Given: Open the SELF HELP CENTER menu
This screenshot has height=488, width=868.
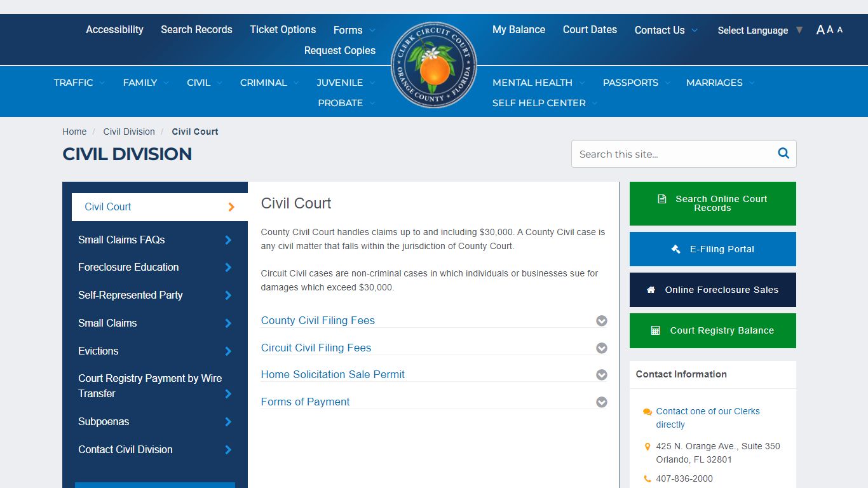Looking at the screenshot, I should coord(545,103).
